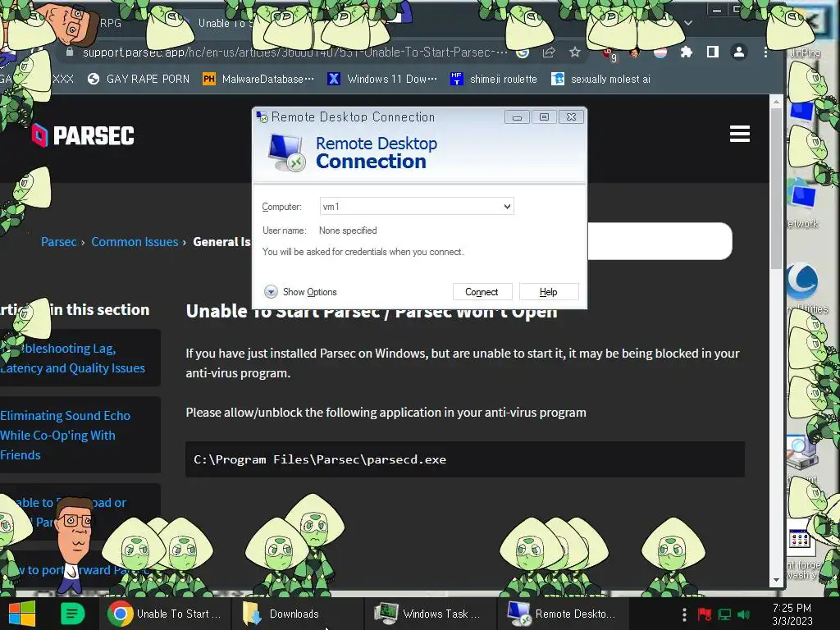Screen dimensions: 840x630
Task: Click the Remote Desktop Connection title bar icon
Action: tap(262, 116)
